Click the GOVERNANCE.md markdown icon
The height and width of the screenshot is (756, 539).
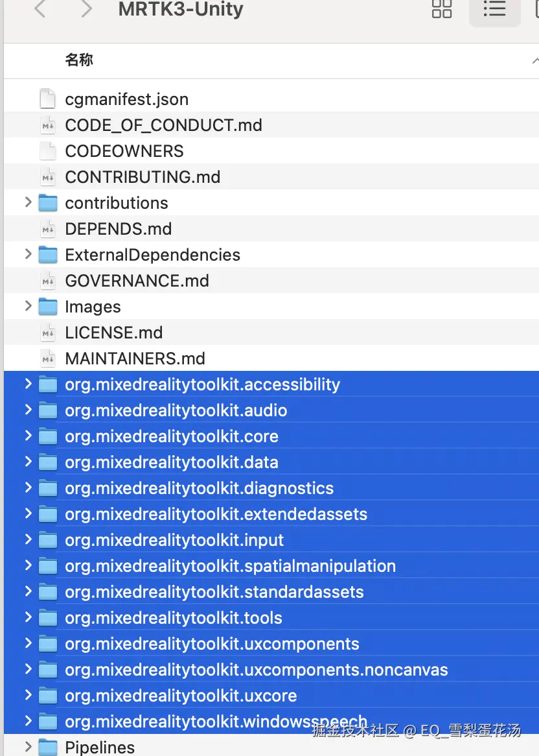pos(48,281)
